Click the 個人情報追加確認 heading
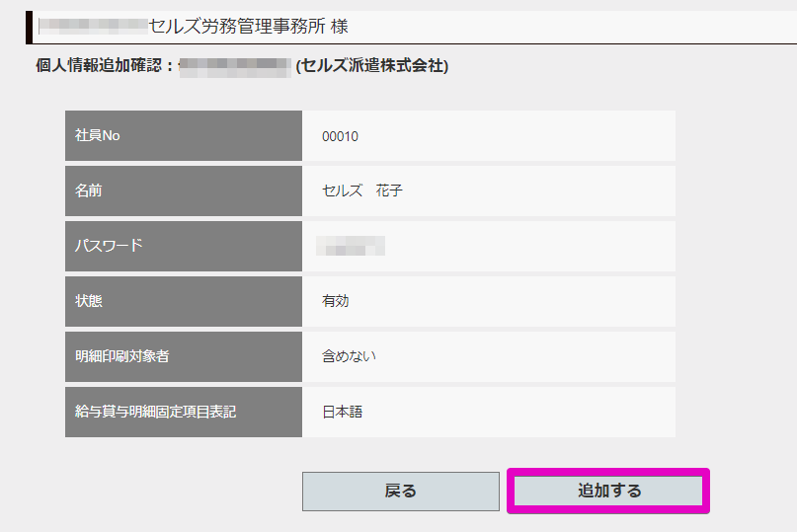This screenshot has width=797, height=532. click(104, 67)
